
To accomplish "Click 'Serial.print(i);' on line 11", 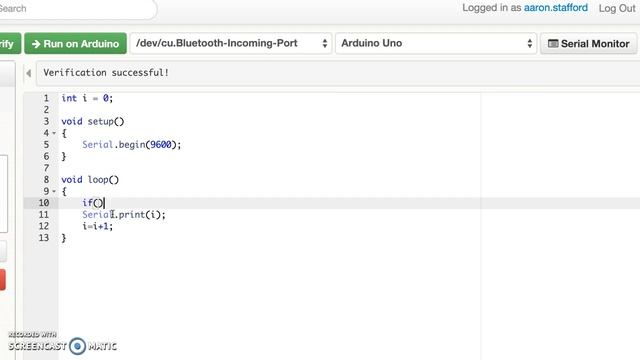I will 124,215.
